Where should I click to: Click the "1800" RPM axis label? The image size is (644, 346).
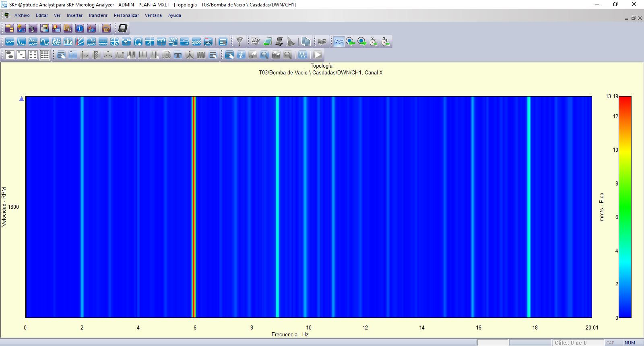tap(13, 207)
